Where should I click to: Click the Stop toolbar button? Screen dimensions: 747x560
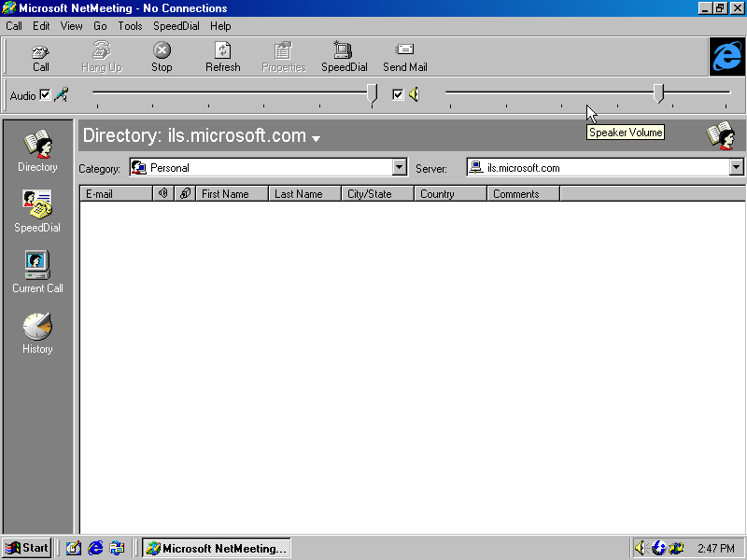162,57
